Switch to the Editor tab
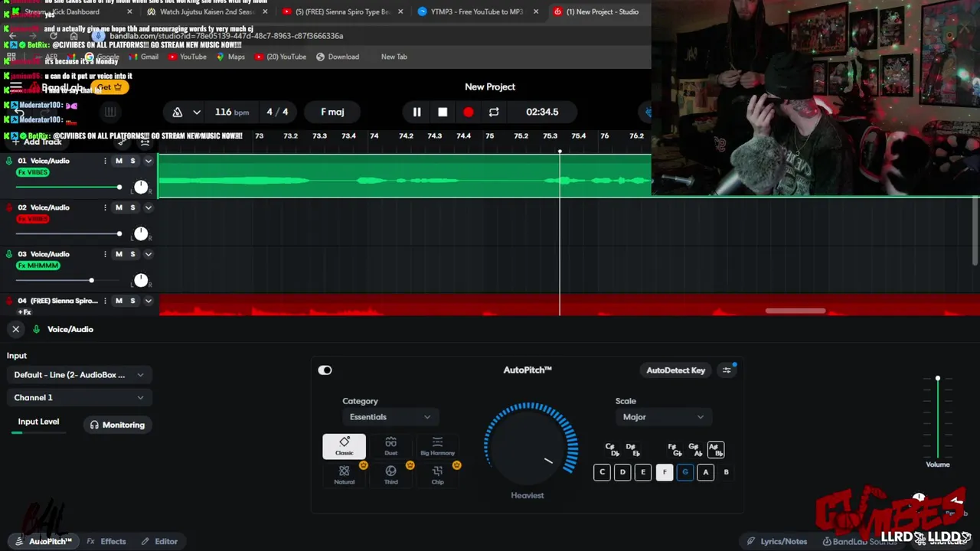This screenshot has width=980, height=551. point(159,541)
